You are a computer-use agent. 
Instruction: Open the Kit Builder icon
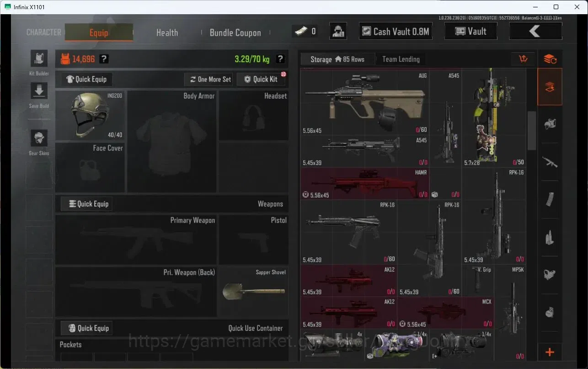tap(39, 59)
